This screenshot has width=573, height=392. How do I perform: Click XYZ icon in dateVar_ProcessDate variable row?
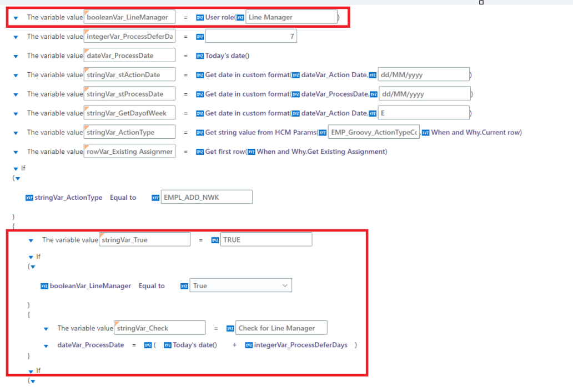coord(200,56)
